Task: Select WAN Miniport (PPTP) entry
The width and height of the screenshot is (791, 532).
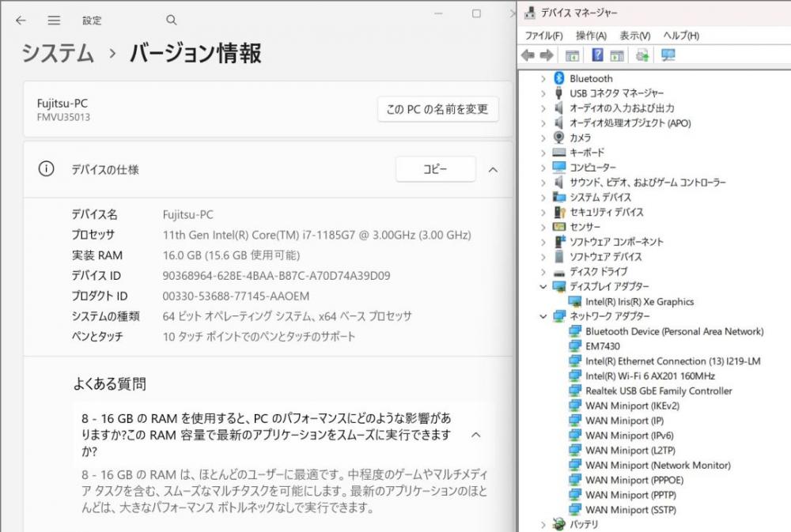Action: (x=630, y=495)
